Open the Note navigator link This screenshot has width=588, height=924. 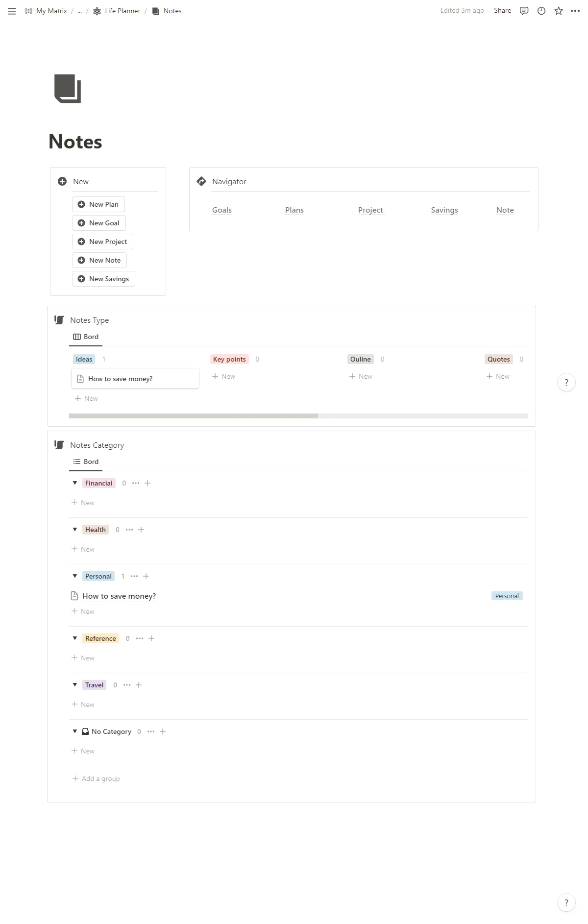tap(505, 210)
